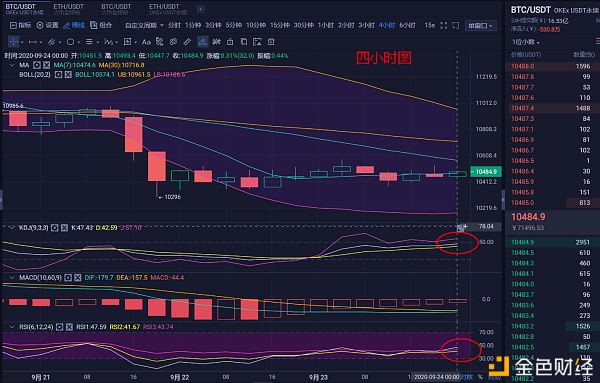The height and width of the screenshot is (383, 600).
Task: Pick the parallel channel drawing tool
Action: [52, 42]
